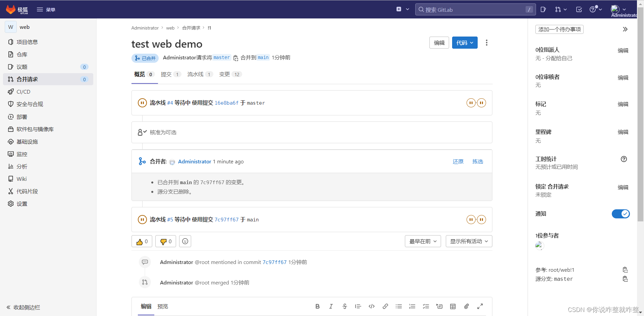The height and width of the screenshot is (316, 644).
Task: Open commit 7c97ff67 in activity mention
Action: pyautogui.click(x=274, y=262)
